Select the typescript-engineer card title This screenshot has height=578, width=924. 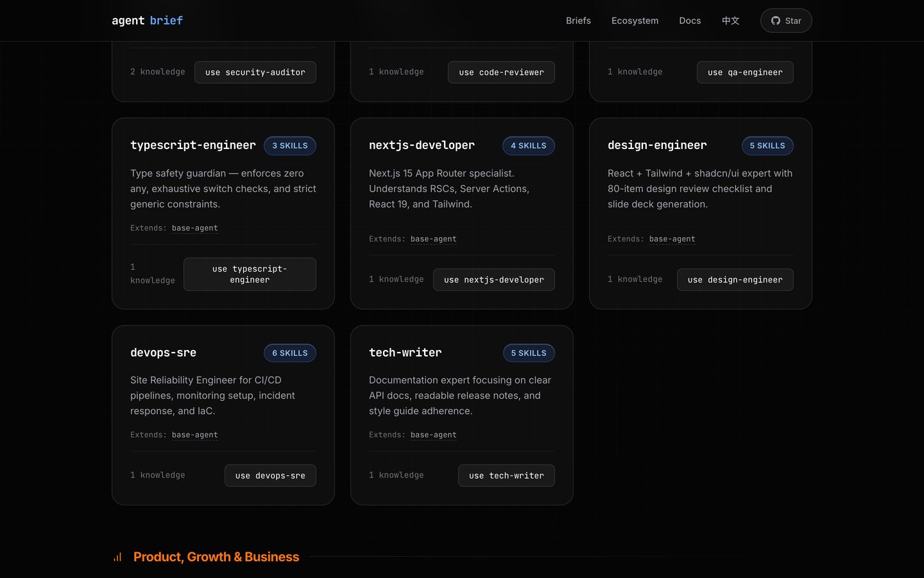193,146
